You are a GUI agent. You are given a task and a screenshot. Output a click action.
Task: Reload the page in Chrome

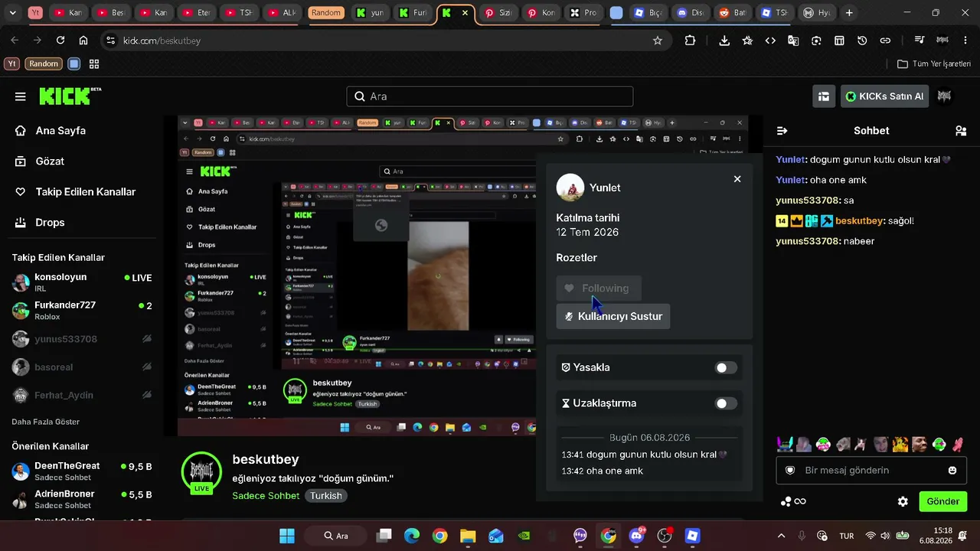[60, 41]
